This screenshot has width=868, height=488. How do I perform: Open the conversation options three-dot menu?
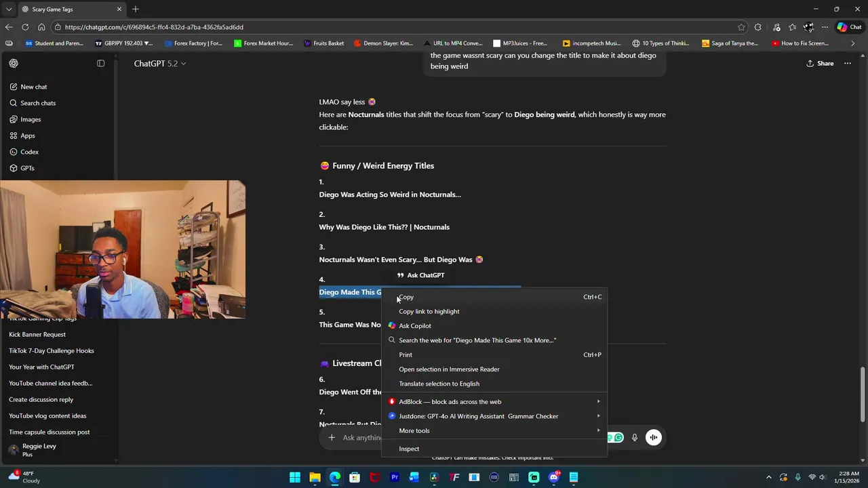pos(848,63)
